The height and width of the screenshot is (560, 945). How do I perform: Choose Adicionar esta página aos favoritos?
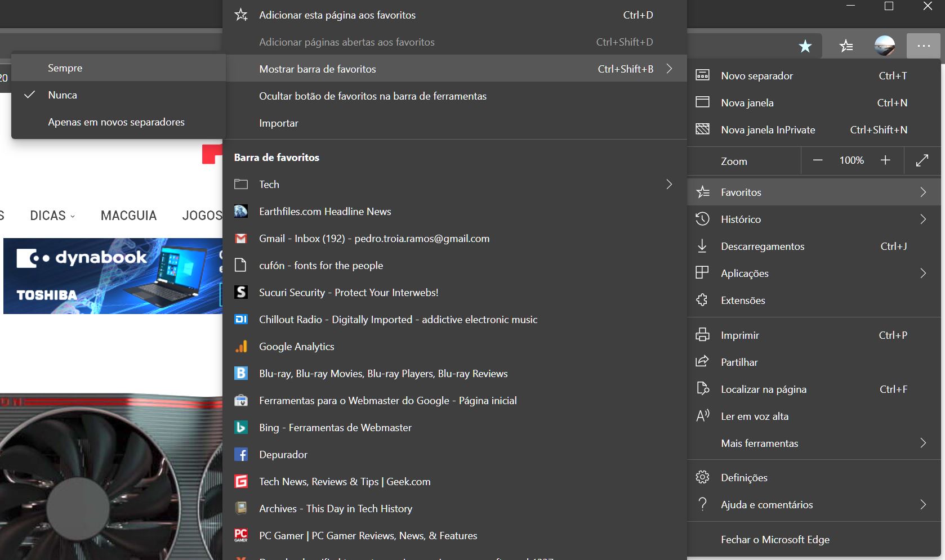pyautogui.click(x=455, y=15)
